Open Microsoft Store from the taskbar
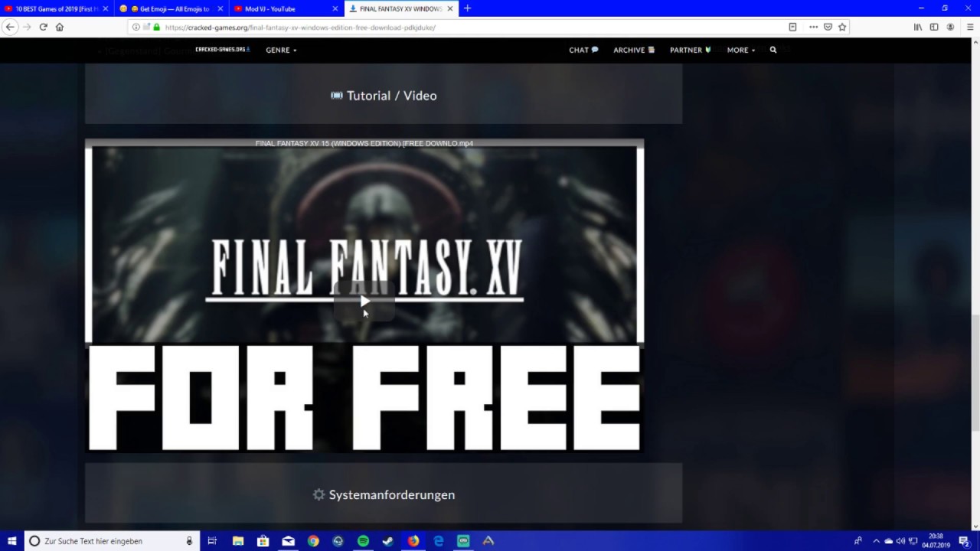Image resolution: width=980 pixels, height=551 pixels. coord(263,541)
